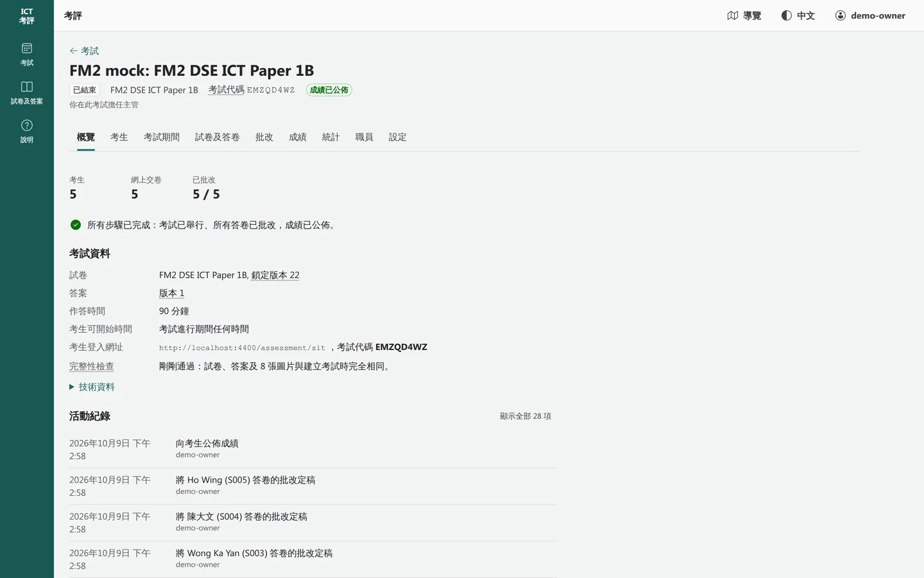Click the 完整性檢查 label
The width and height of the screenshot is (924, 578).
pos(92,366)
